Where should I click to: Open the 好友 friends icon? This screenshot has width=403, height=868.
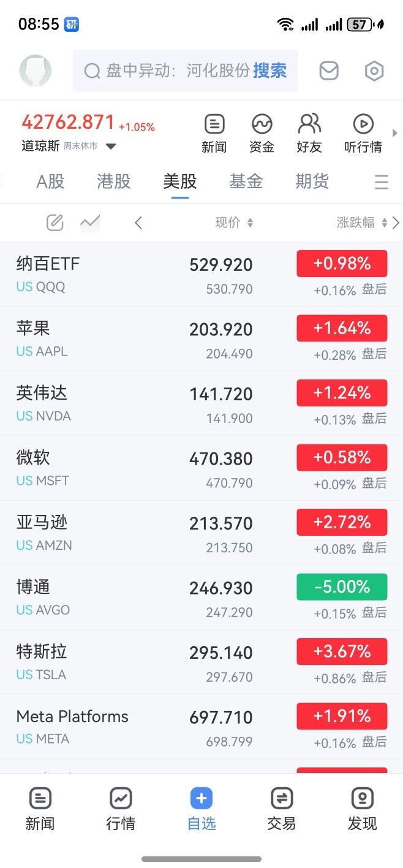pos(309,133)
